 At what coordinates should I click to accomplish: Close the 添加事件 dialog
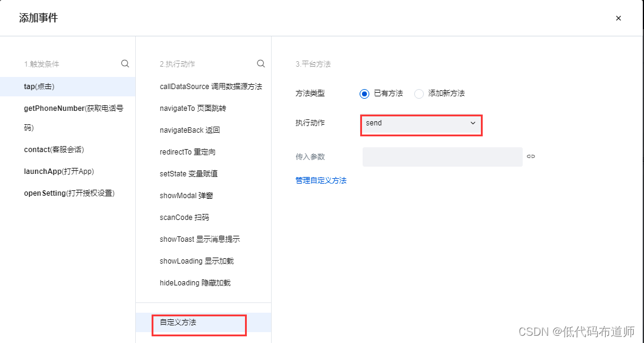[x=618, y=18]
